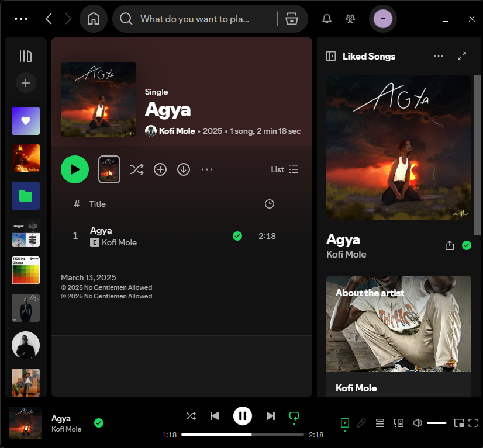The width and height of the screenshot is (483, 448).
Task: Seek on the playback progress bar
Action: 243,435
